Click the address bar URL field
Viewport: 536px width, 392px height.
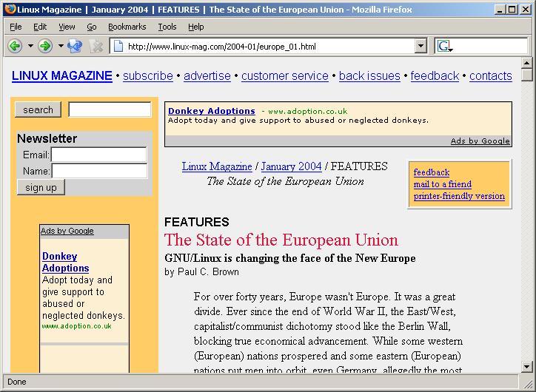[269, 46]
